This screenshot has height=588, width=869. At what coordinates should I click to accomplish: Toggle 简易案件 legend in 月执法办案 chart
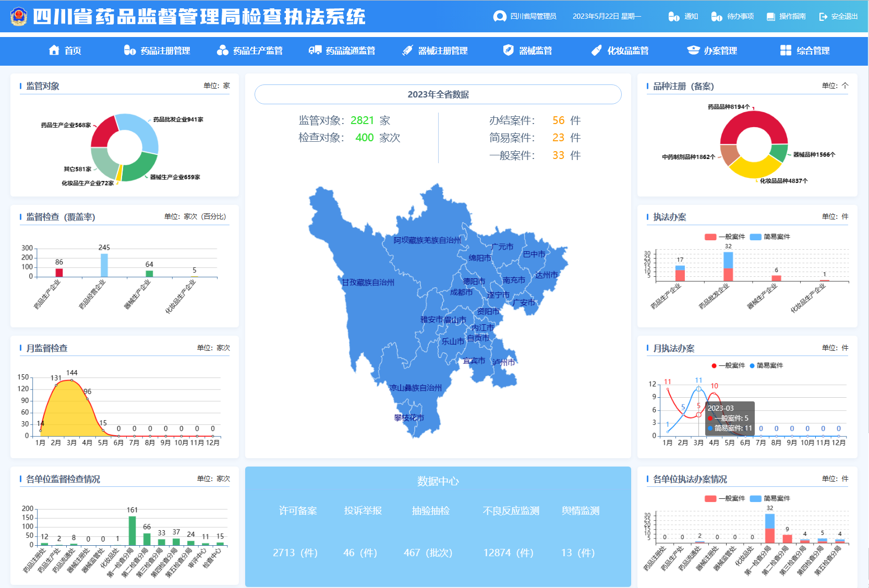click(x=767, y=365)
